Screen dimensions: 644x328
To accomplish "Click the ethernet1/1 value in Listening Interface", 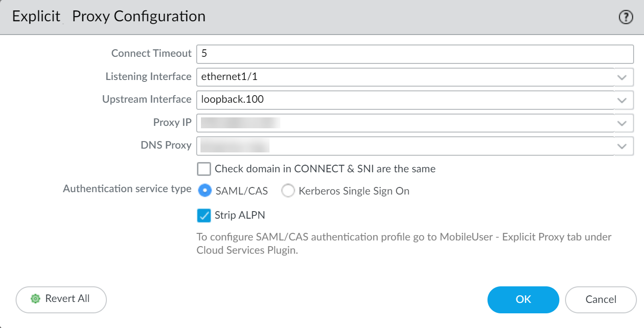I will (229, 77).
